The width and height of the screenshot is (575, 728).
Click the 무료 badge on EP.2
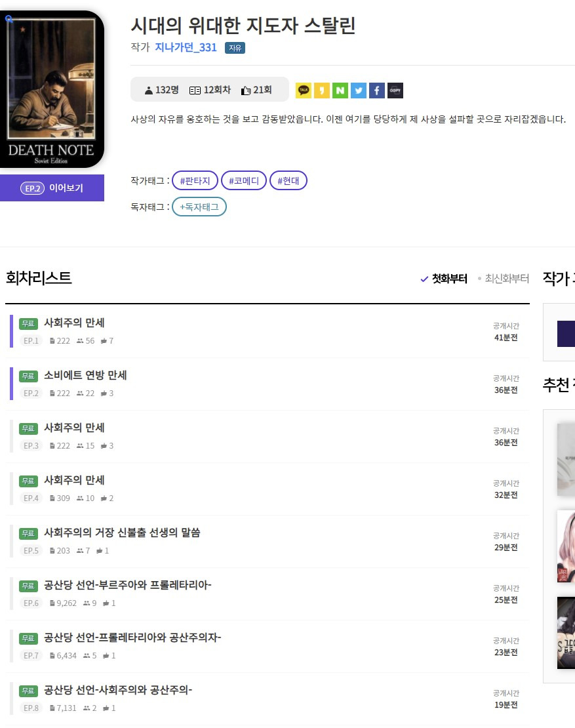click(28, 376)
